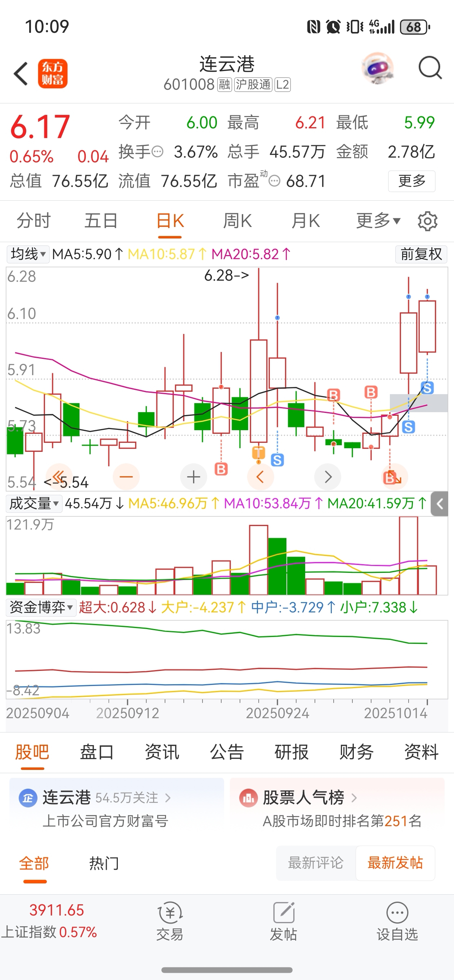Image resolution: width=454 pixels, height=980 pixels.
Task: Open the 资料 tab
Action: click(x=421, y=752)
